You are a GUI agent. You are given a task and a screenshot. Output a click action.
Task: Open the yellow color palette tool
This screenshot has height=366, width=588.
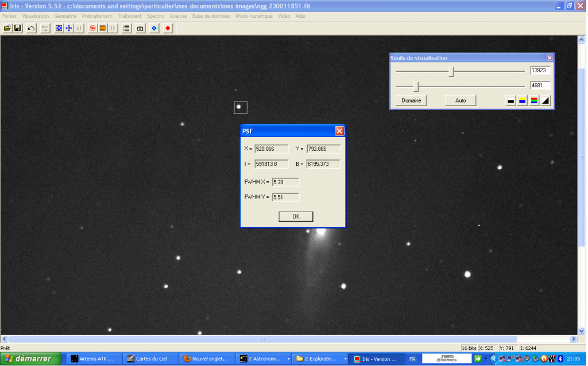point(102,28)
